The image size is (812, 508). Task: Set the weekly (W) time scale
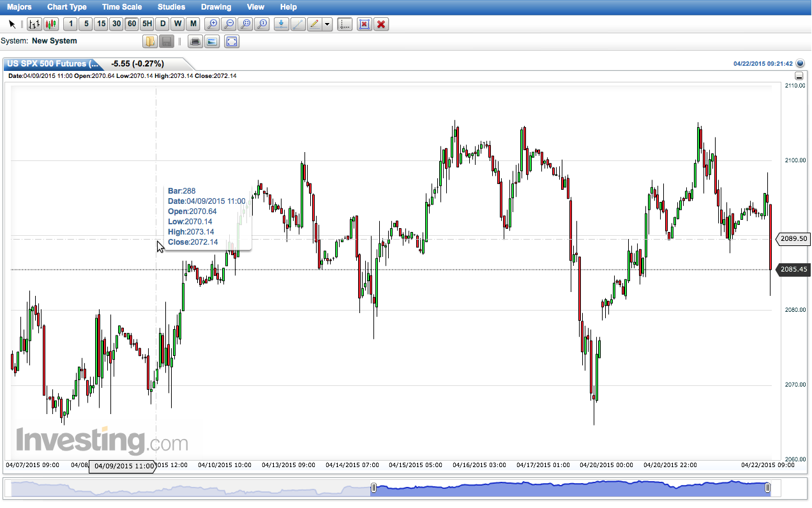[x=177, y=24]
